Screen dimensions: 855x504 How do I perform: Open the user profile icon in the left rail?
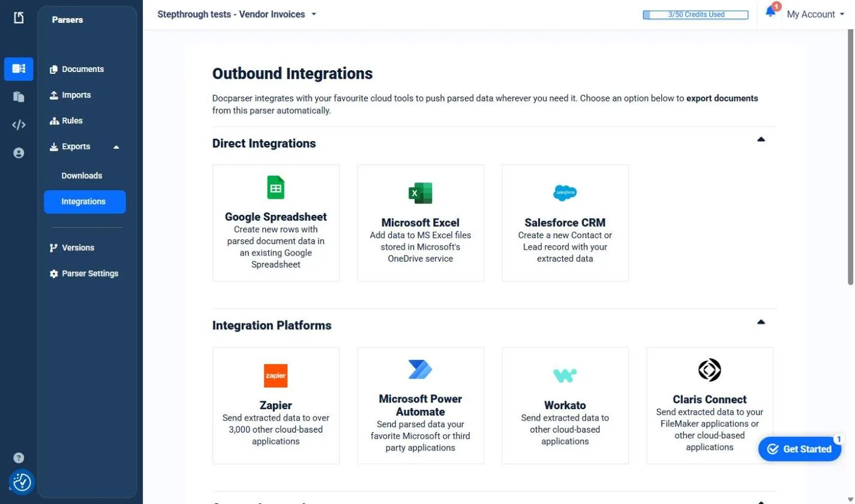[x=19, y=153]
